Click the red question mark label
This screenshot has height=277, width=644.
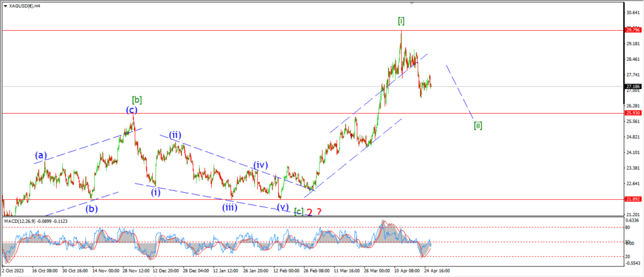point(319,212)
